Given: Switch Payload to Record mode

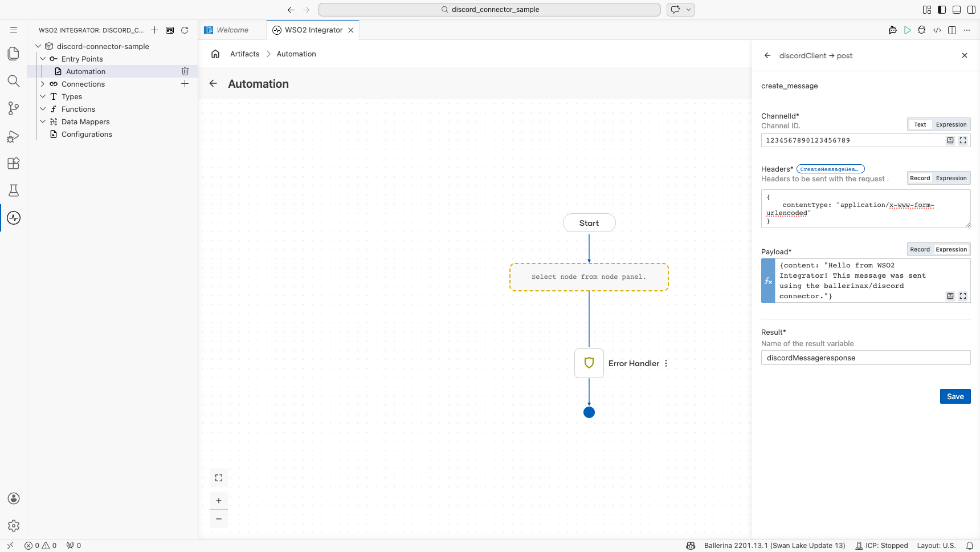Looking at the screenshot, I should [x=920, y=250].
